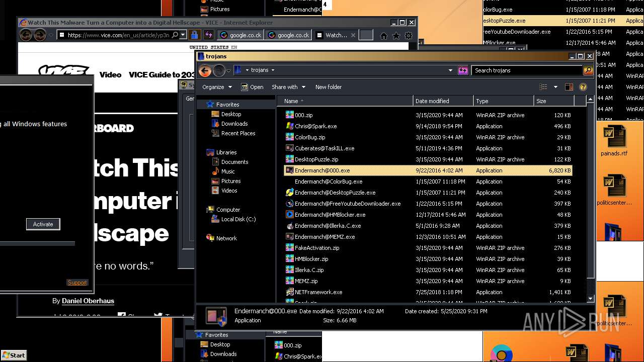Click the lock icon in IE address bar
The image size is (644, 362).
click(194, 35)
